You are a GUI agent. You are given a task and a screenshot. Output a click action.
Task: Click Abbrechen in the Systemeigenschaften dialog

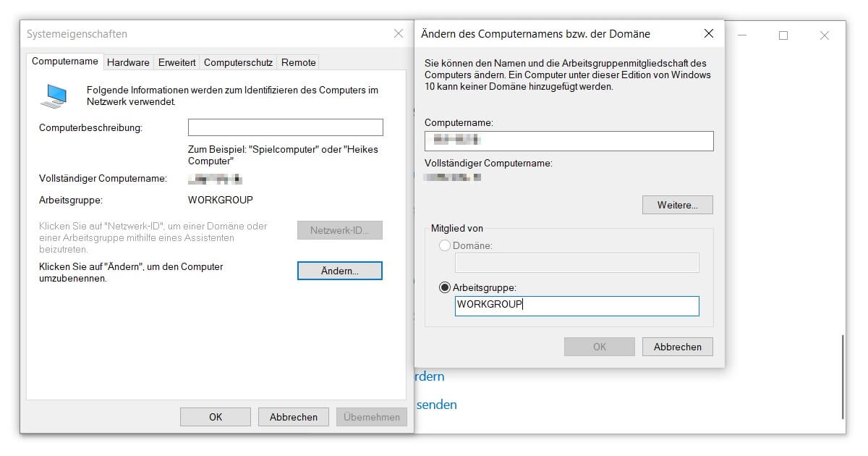coord(293,416)
